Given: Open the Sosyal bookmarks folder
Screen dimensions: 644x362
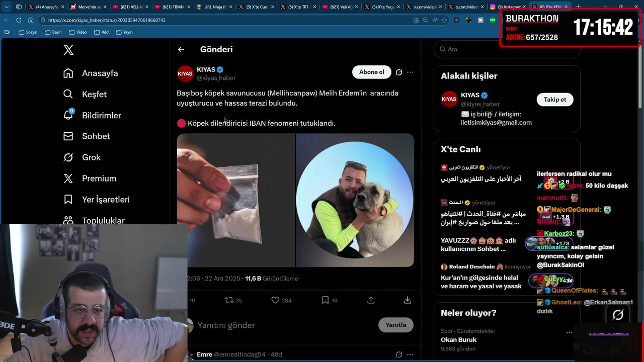Looking at the screenshot, I should (x=28, y=32).
